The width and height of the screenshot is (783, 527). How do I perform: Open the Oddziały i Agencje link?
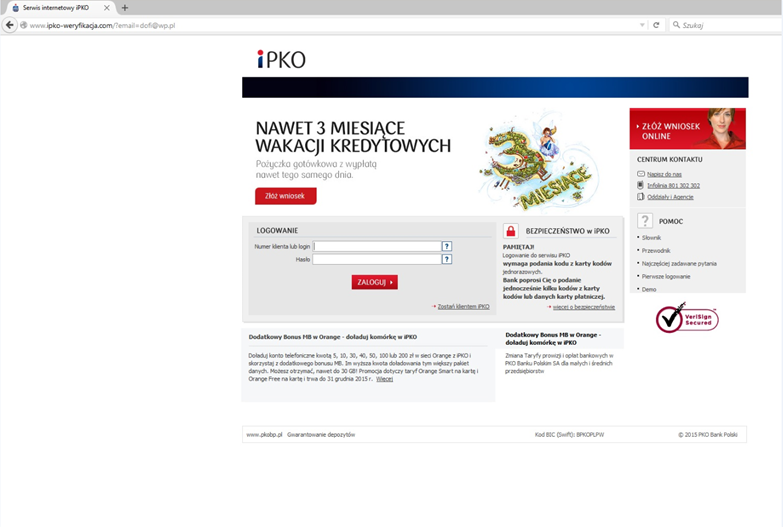(670, 197)
